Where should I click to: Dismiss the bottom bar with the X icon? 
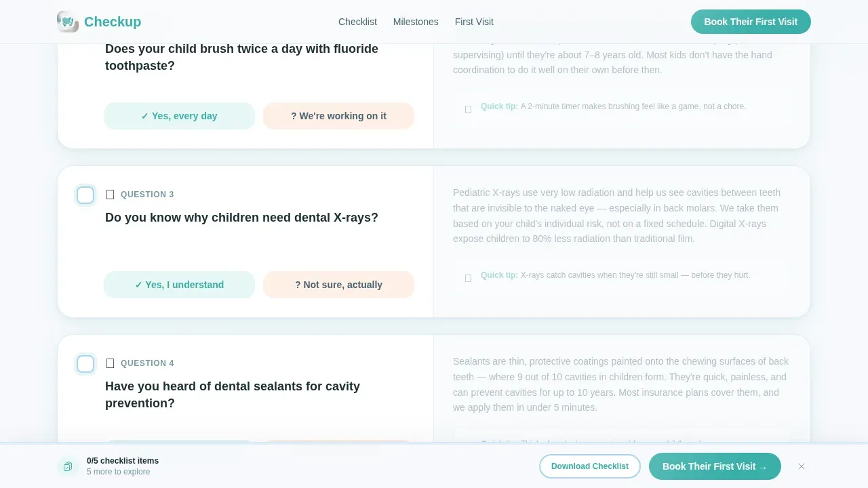pyautogui.click(x=802, y=466)
